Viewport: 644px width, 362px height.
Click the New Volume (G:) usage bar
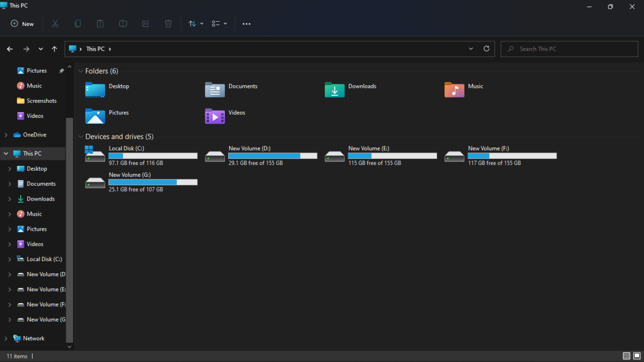pos(153,182)
